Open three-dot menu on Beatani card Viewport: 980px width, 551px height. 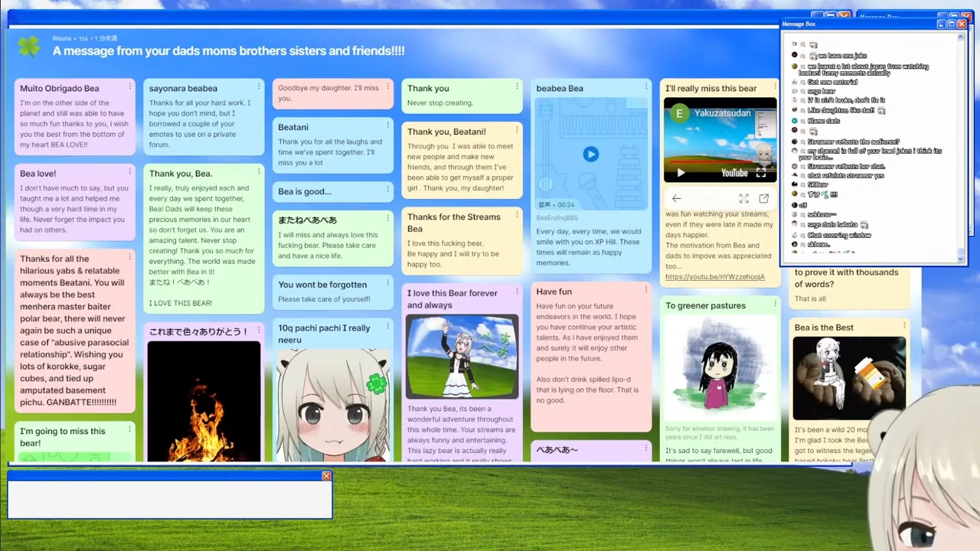(x=388, y=125)
